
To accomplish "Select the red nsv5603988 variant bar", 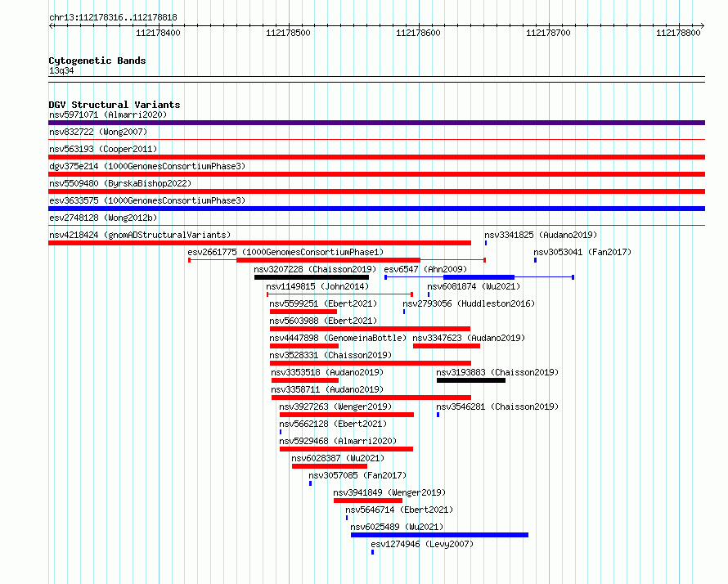I will point(370,329).
